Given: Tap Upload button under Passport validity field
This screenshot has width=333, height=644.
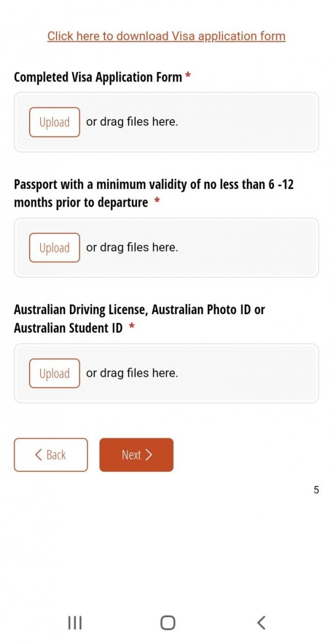Looking at the screenshot, I should click(55, 248).
